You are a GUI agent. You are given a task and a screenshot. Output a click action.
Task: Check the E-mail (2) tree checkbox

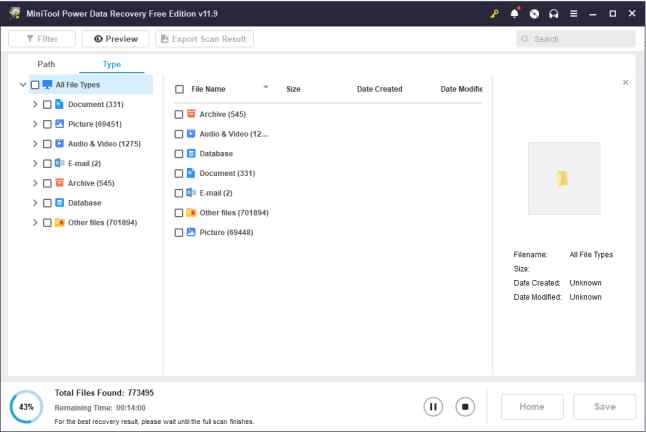[x=47, y=163]
